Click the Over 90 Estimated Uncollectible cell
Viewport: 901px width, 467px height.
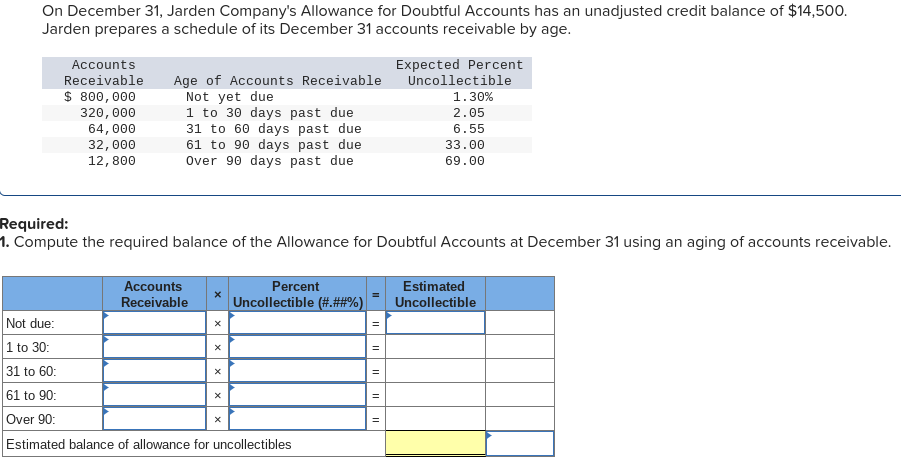pyautogui.click(x=436, y=419)
